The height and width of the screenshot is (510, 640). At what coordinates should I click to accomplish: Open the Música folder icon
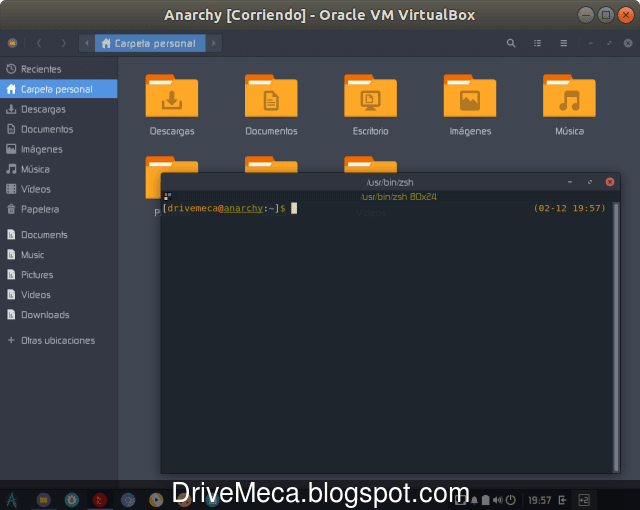[x=569, y=95]
